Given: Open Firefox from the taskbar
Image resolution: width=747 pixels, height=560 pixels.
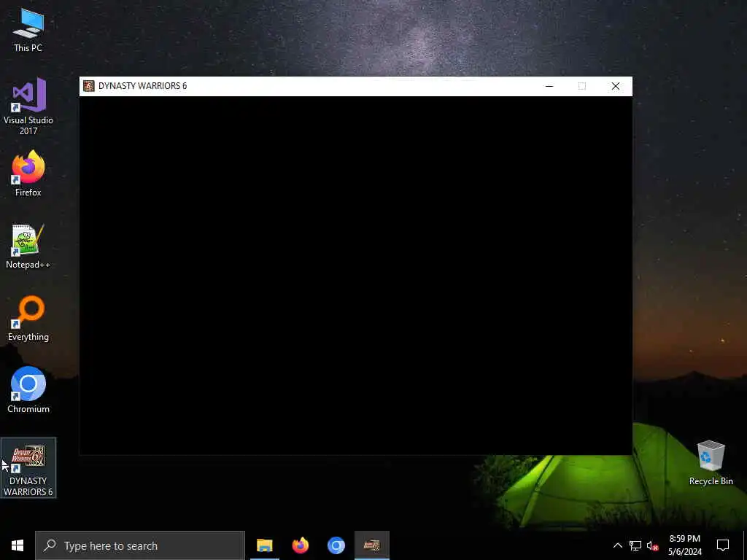Looking at the screenshot, I should [x=300, y=545].
